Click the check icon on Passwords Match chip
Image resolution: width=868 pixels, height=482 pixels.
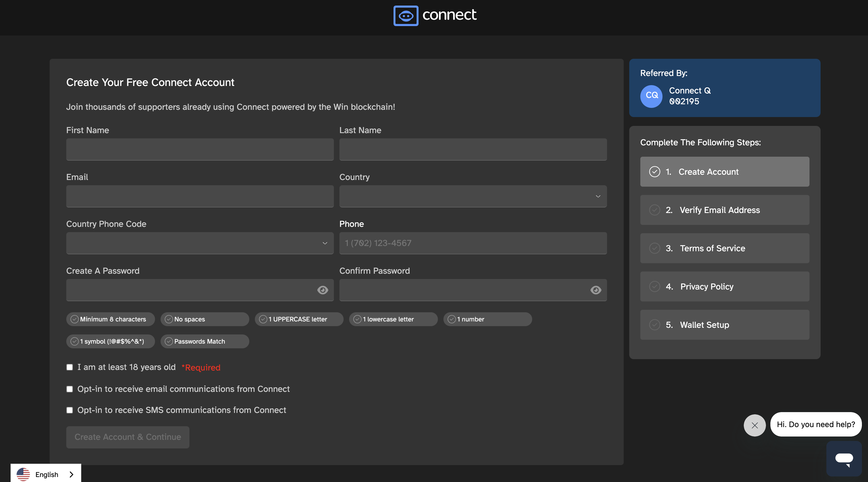pyautogui.click(x=169, y=341)
